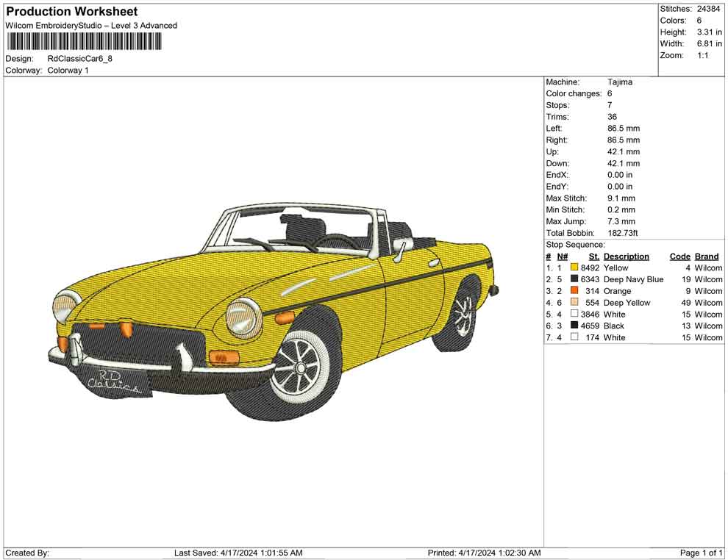Click the design name RdClassicCar6_8
This screenshot has height=560, width=728.
click(x=79, y=59)
